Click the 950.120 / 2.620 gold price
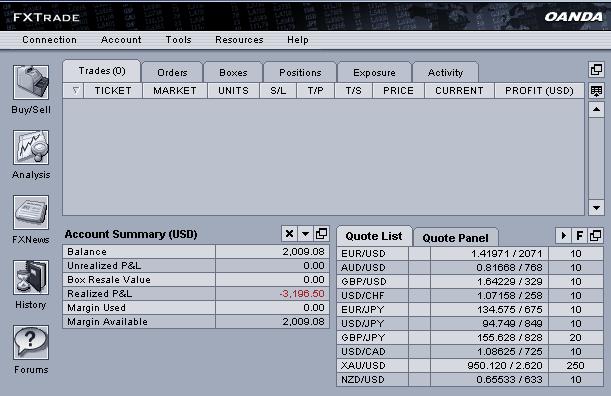Image resolution: width=611 pixels, height=396 pixels. (505, 366)
